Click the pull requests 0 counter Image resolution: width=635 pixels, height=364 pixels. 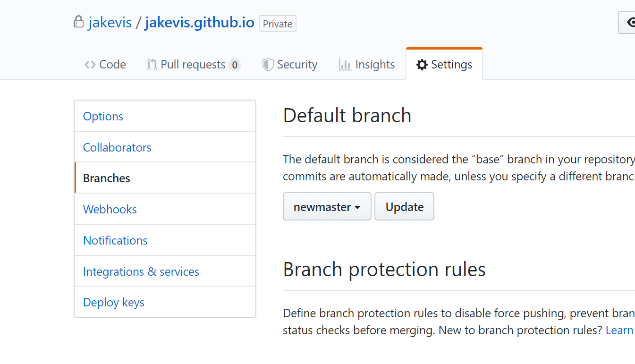[235, 65]
